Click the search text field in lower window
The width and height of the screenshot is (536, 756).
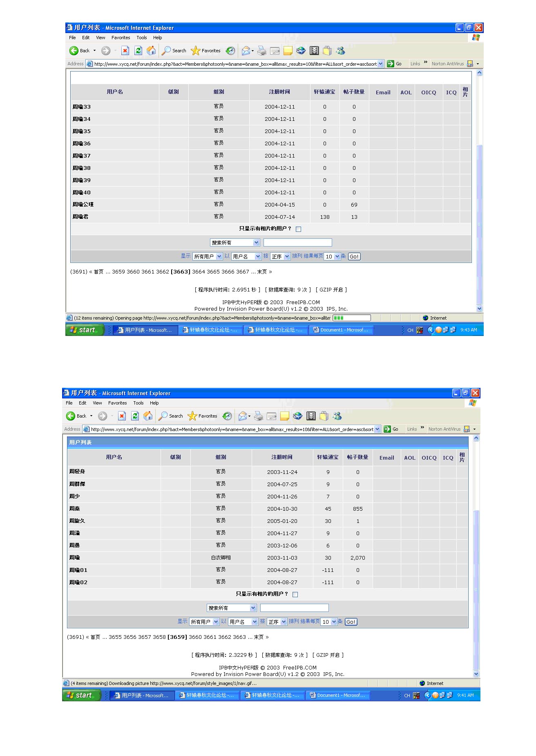(294, 608)
